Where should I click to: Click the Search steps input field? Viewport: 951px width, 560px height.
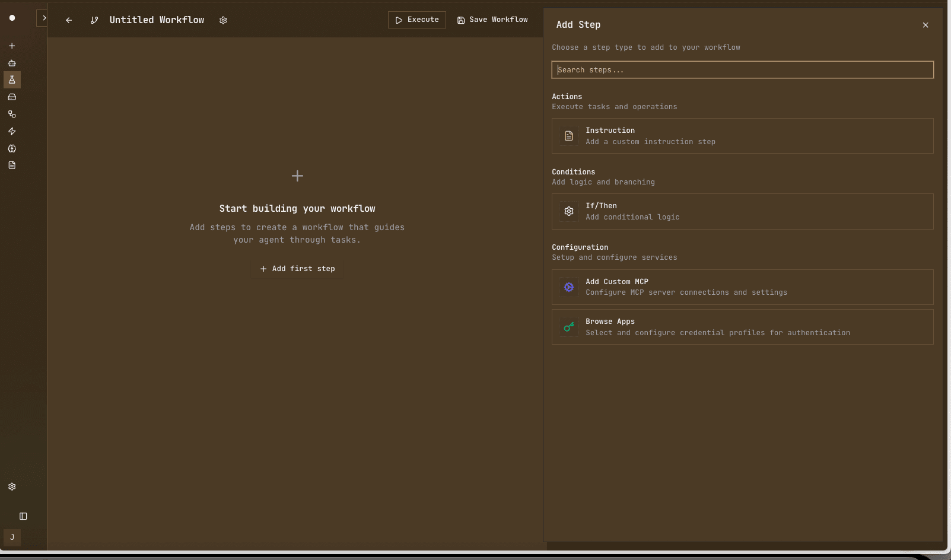point(742,69)
